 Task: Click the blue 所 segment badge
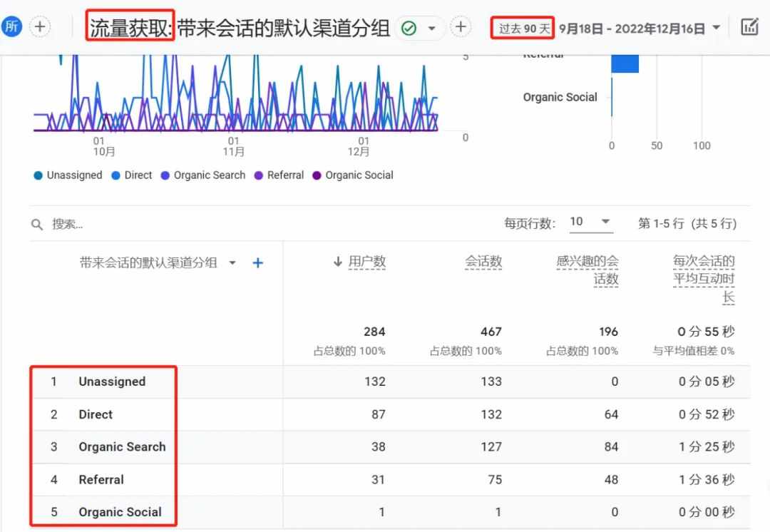click(11, 26)
